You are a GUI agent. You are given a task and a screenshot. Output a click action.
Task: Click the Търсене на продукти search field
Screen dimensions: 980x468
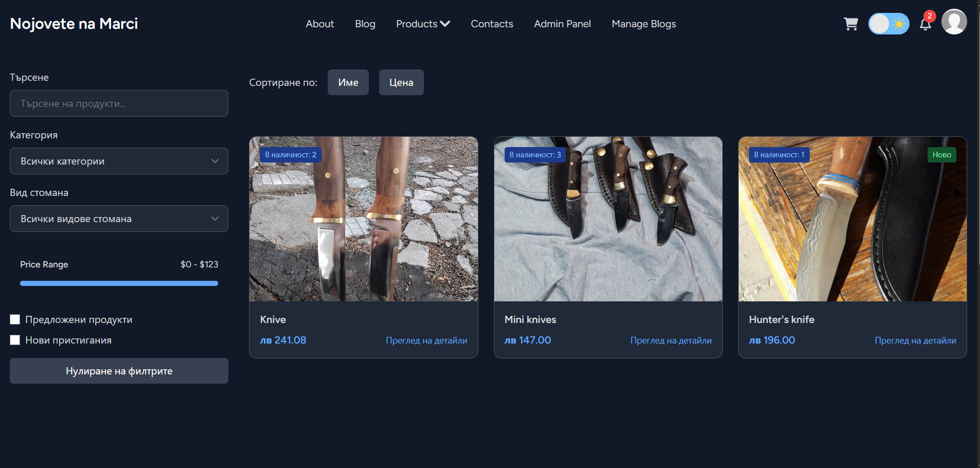[x=119, y=104]
